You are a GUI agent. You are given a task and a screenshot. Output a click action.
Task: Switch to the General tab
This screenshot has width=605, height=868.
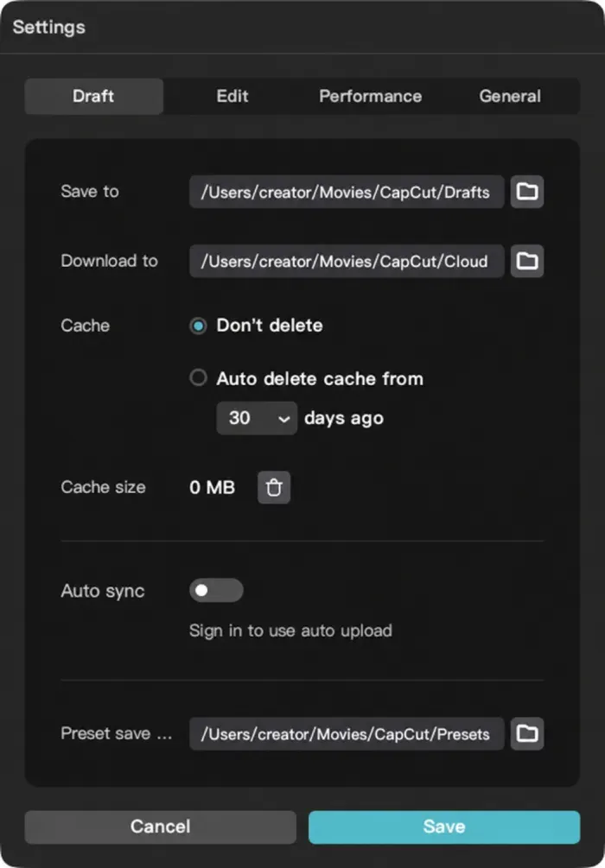click(510, 97)
